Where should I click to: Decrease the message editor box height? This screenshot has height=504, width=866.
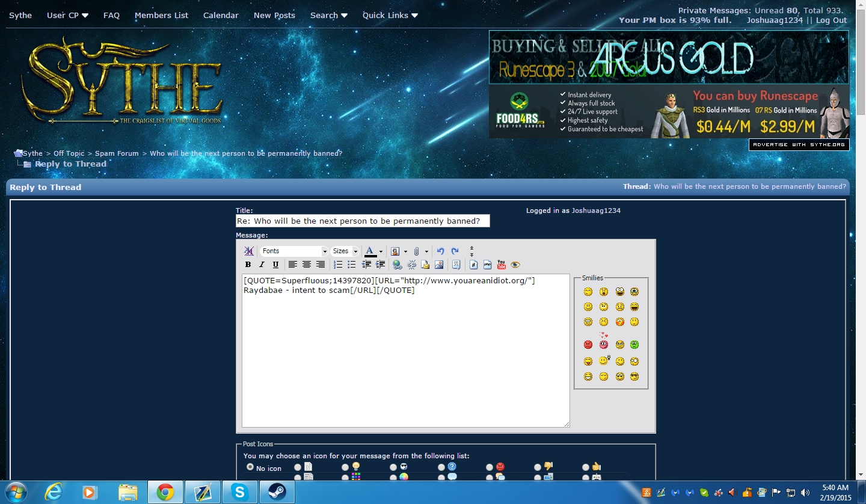(x=471, y=248)
